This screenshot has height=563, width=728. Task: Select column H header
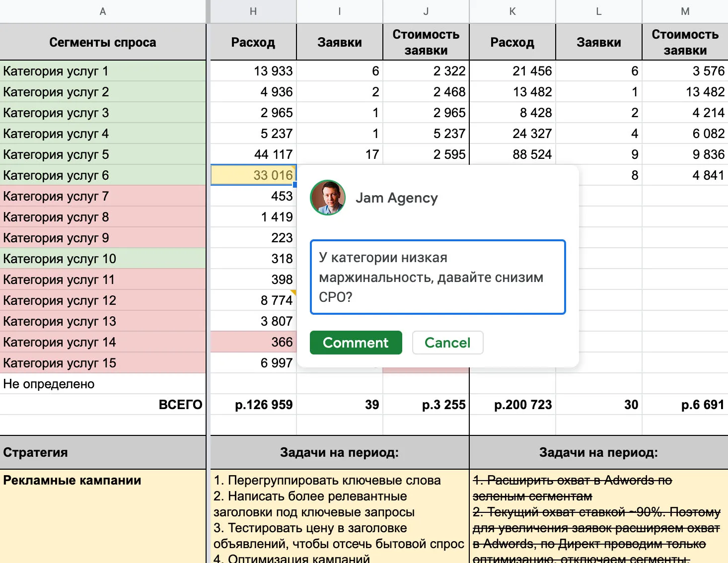click(x=253, y=11)
